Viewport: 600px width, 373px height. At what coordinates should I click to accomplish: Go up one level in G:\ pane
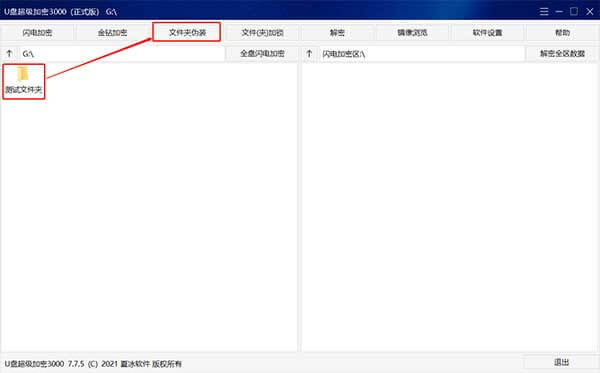point(10,54)
